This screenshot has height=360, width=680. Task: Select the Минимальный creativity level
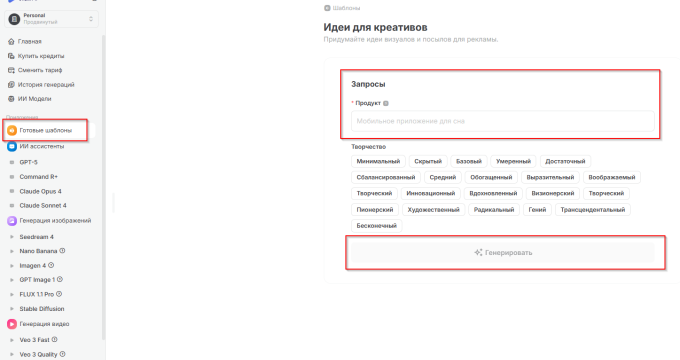pos(378,161)
